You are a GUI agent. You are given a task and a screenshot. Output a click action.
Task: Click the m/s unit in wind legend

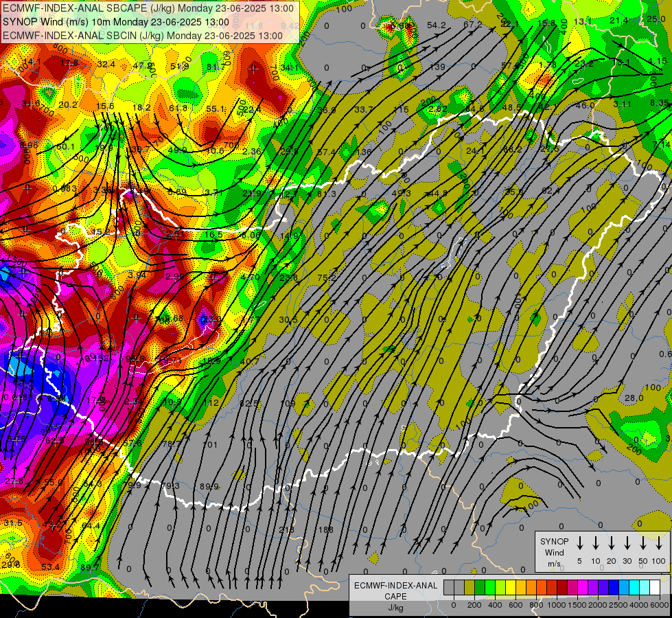click(x=554, y=564)
